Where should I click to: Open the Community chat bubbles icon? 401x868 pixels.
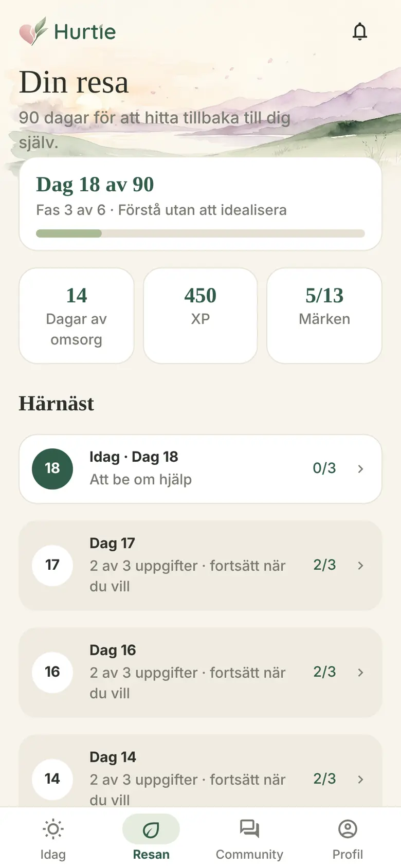249,829
